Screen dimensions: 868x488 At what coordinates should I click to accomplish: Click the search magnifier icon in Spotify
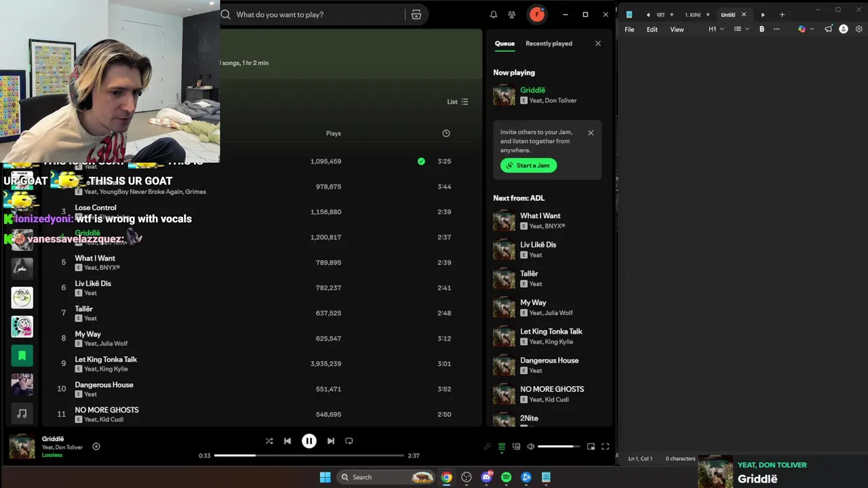click(226, 14)
